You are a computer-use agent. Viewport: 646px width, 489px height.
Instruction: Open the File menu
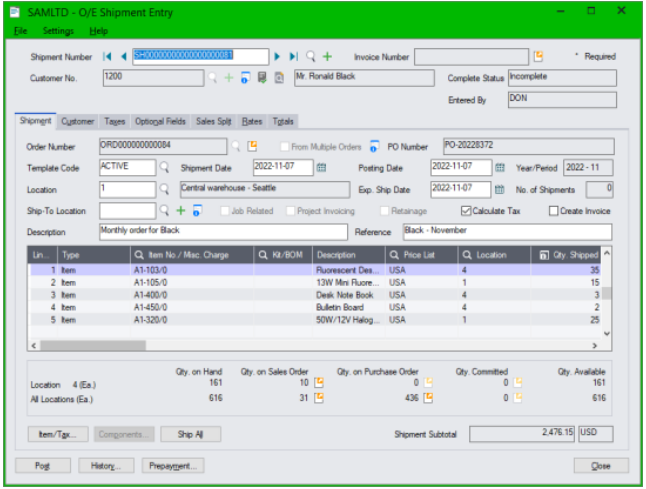[x=20, y=31]
